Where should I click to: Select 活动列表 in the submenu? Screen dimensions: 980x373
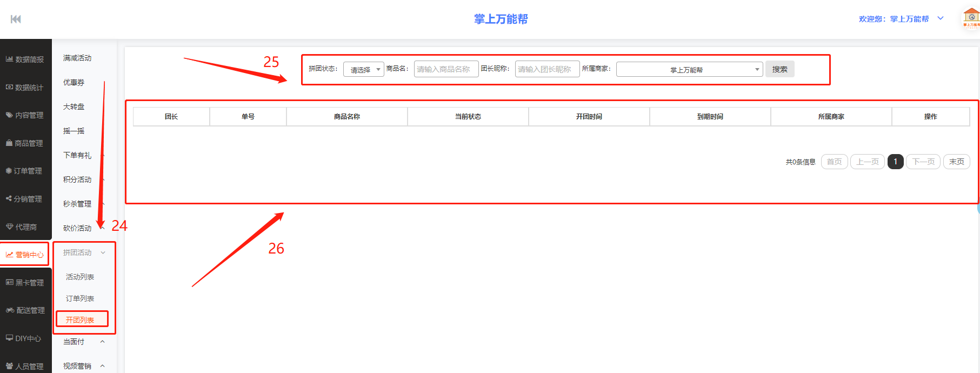tap(80, 277)
